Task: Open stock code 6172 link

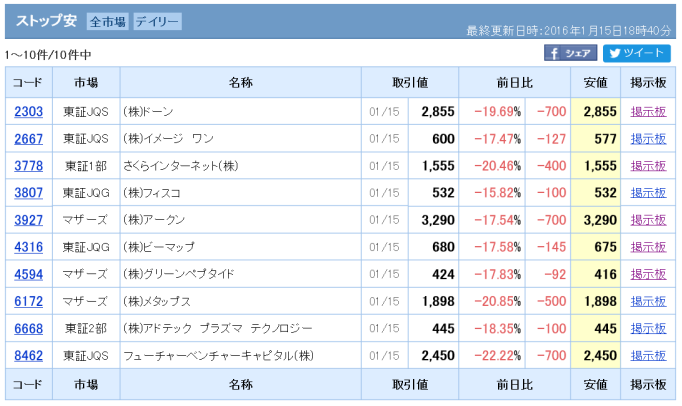Action: (x=29, y=300)
